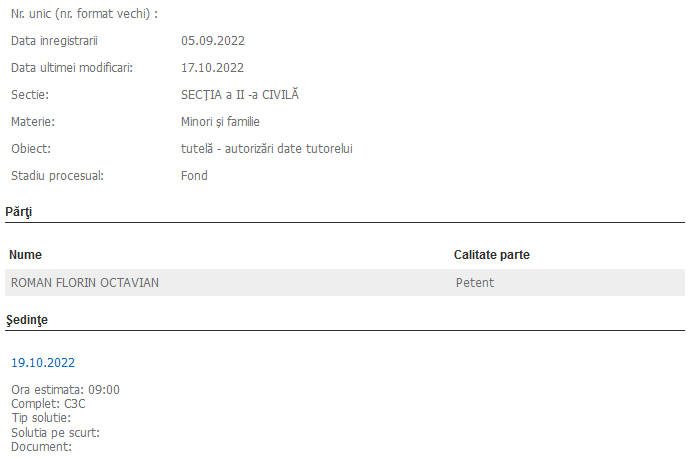Click the registration date value 05.09.2022
Viewport: 691px width, 459px height.
click(x=213, y=41)
